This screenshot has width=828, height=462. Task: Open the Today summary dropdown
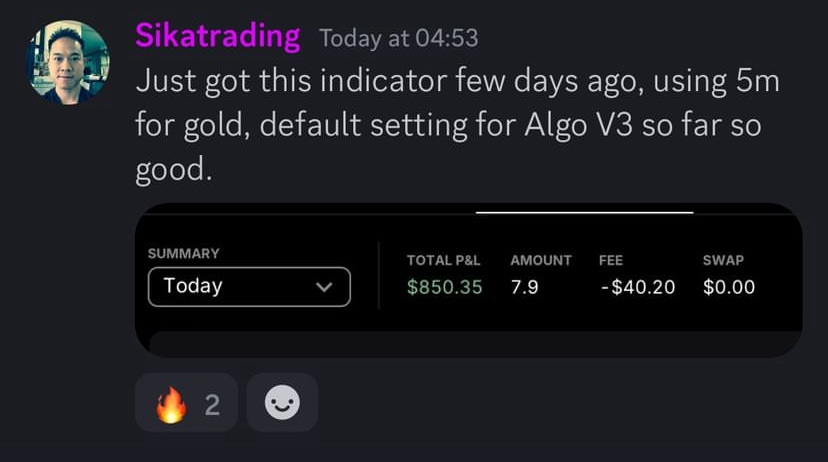(x=249, y=286)
